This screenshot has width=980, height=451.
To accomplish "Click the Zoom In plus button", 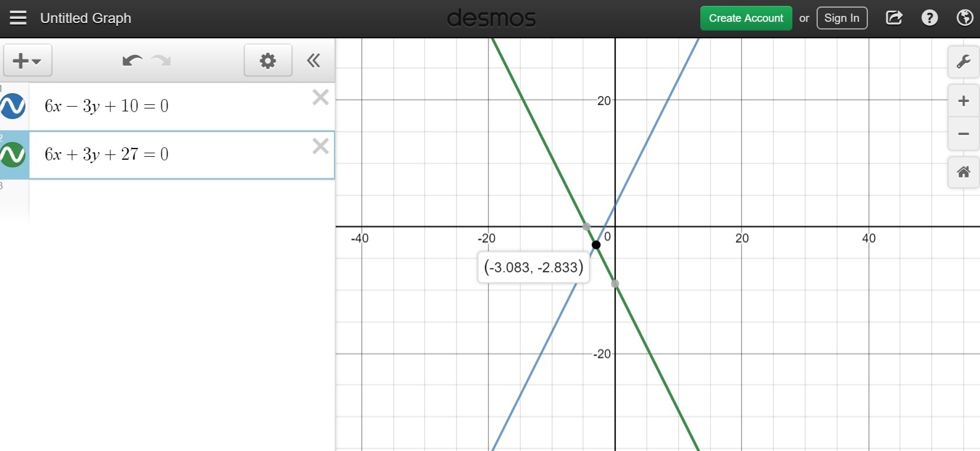I will [963, 101].
